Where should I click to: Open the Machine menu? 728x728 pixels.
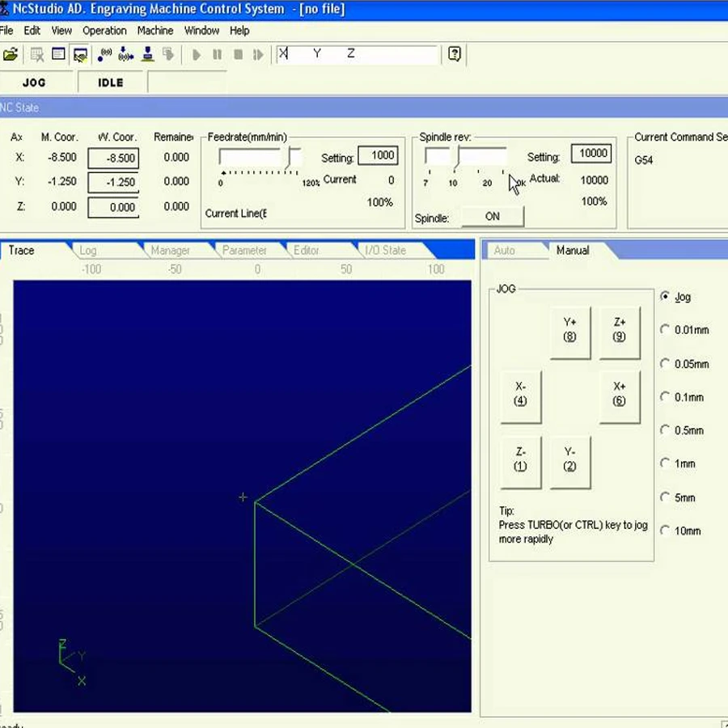tap(154, 31)
